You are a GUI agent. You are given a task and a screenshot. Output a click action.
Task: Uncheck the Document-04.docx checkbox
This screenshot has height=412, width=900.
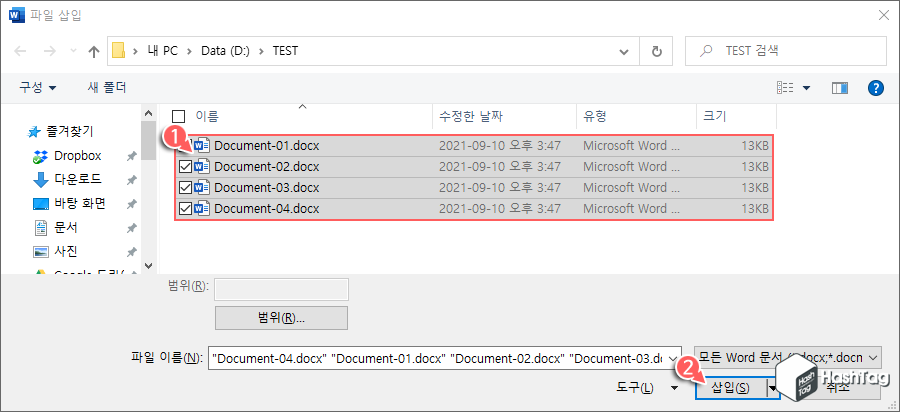coord(186,209)
